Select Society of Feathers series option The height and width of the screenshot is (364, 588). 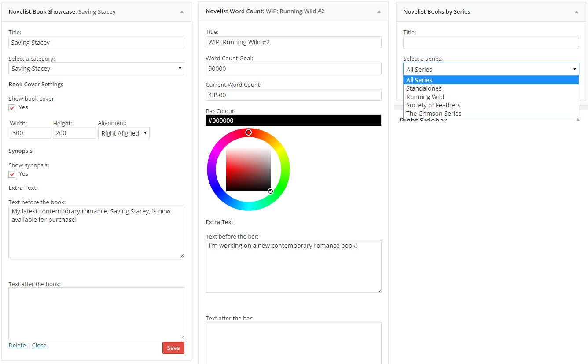pos(433,105)
